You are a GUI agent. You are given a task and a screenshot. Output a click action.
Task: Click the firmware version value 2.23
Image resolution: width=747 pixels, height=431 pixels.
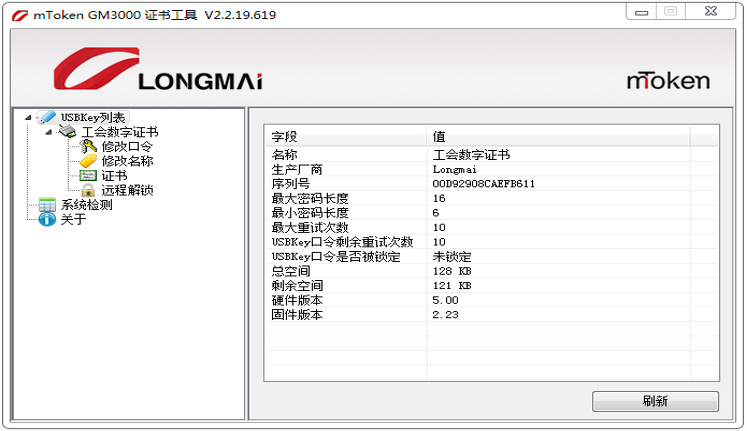[x=445, y=314]
